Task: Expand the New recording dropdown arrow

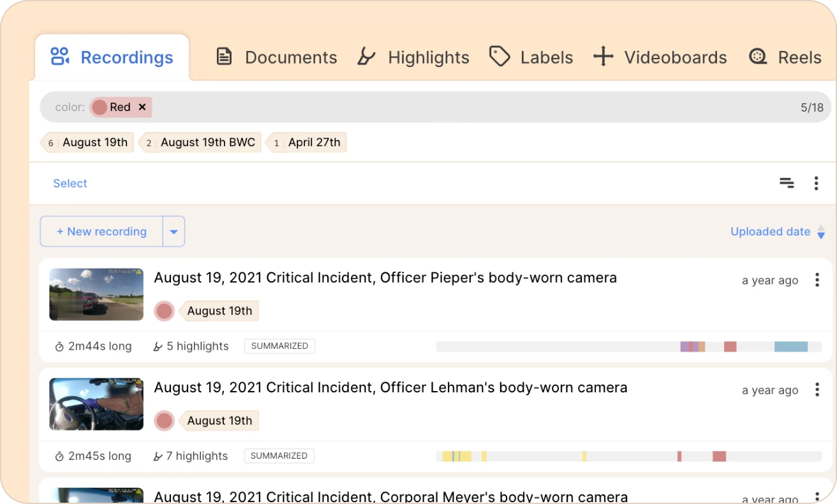Action: pos(174,232)
